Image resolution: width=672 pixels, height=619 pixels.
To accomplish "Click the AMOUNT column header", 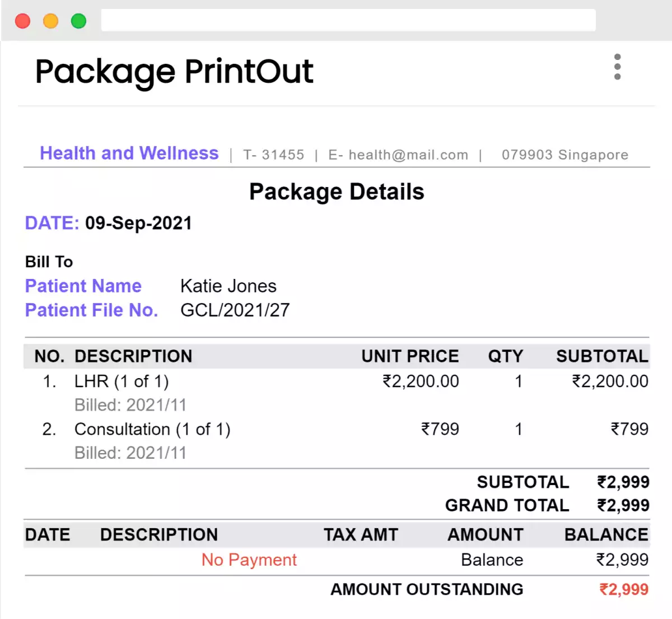I will click(x=485, y=535).
